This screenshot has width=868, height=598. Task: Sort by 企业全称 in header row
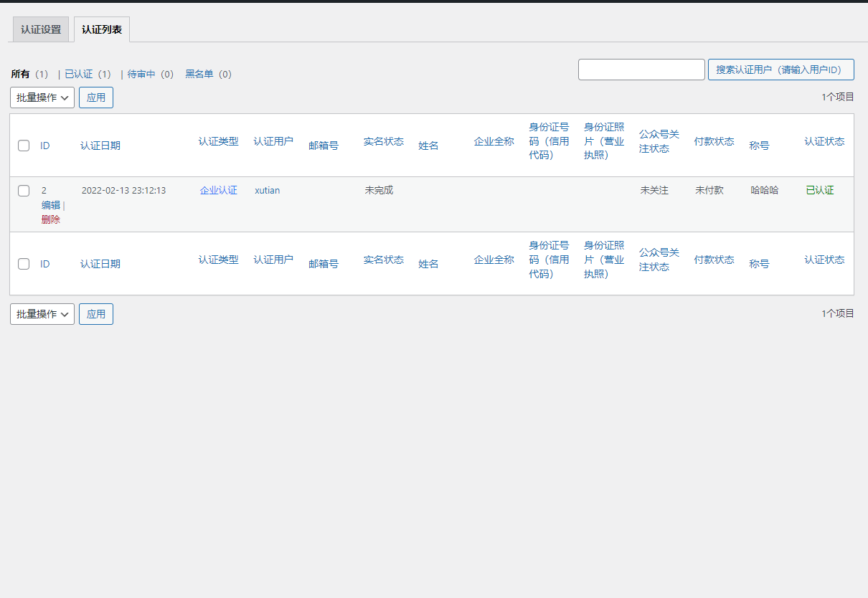[494, 141]
